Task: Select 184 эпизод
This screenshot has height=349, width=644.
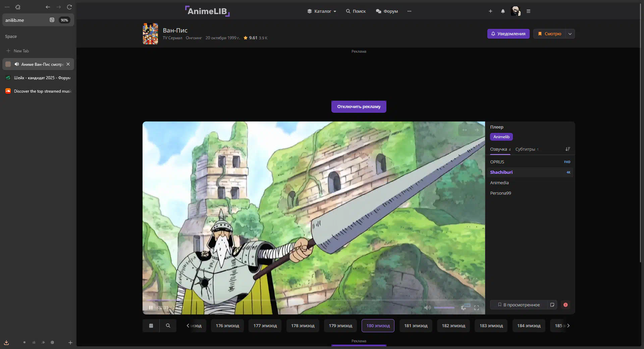Action: [529, 326]
